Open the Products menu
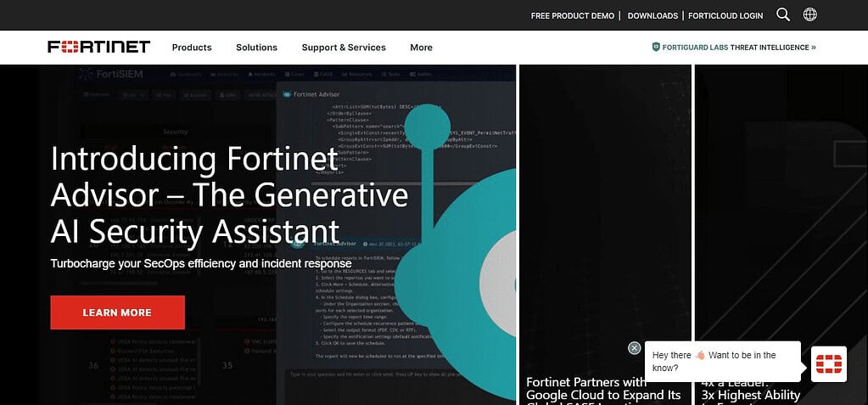Screen dimensions: 868x405 point(192,48)
